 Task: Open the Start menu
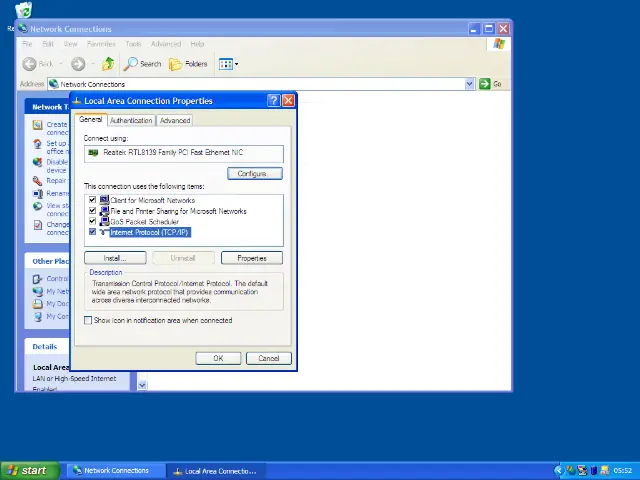tap(27, 470)
